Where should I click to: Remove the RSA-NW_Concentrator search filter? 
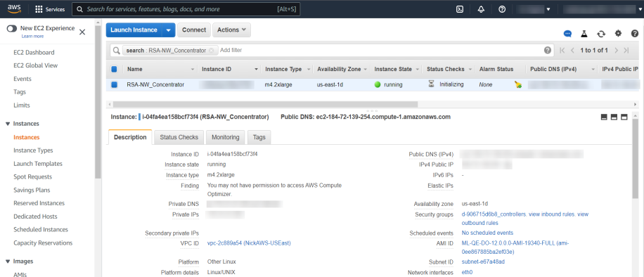point(211,50)
